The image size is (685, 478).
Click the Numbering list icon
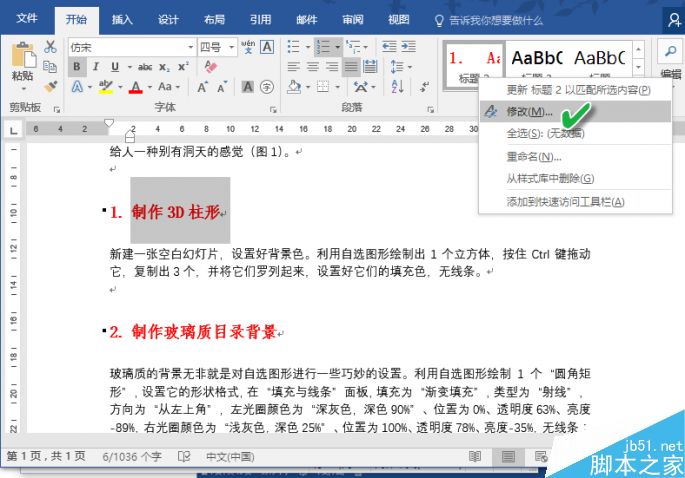[323, 47]
